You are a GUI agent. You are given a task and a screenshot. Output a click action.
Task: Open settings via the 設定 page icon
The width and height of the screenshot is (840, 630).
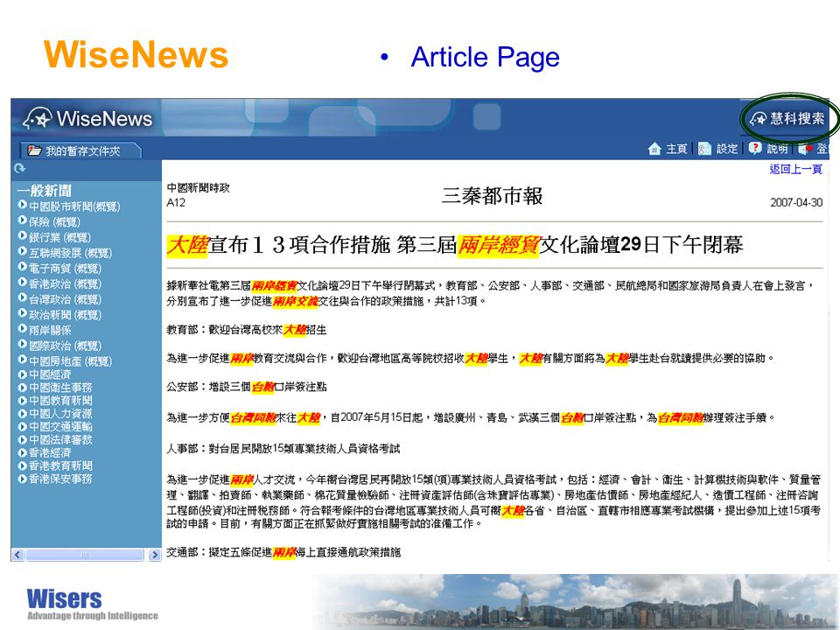point(704,149)
